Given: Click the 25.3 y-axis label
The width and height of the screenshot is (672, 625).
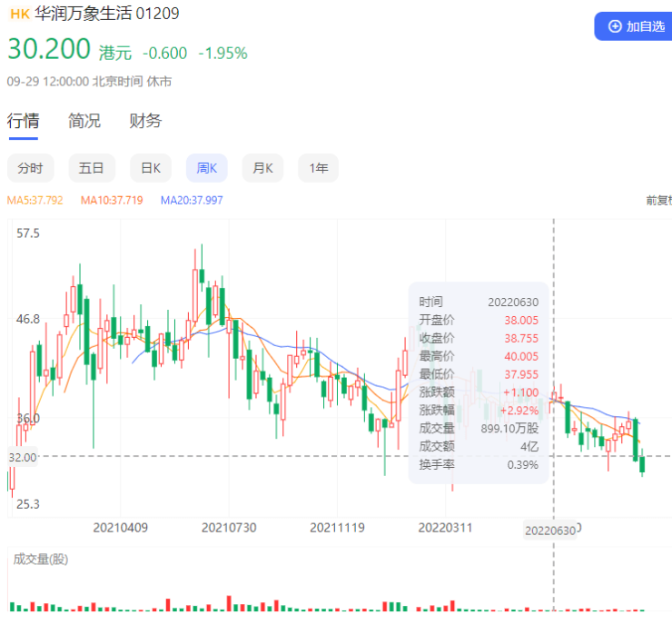Looking at the screenshot, I should point(28,504).
